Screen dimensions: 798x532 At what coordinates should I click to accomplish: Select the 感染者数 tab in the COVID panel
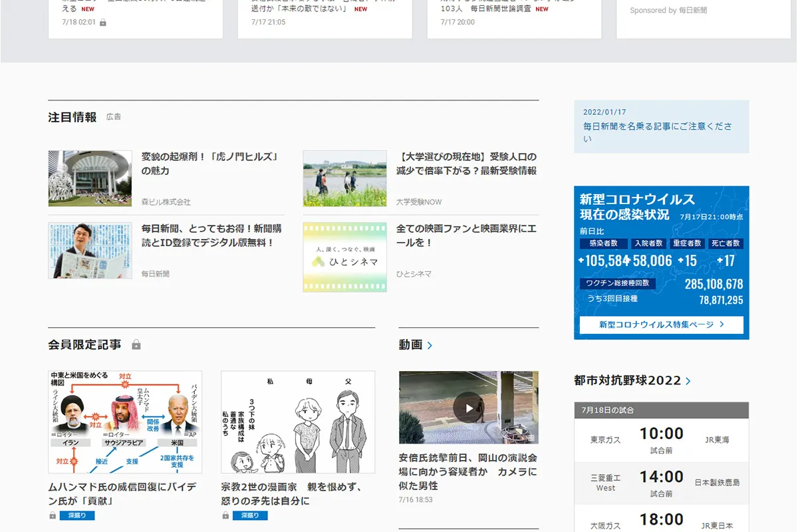(x=604, y=243)
